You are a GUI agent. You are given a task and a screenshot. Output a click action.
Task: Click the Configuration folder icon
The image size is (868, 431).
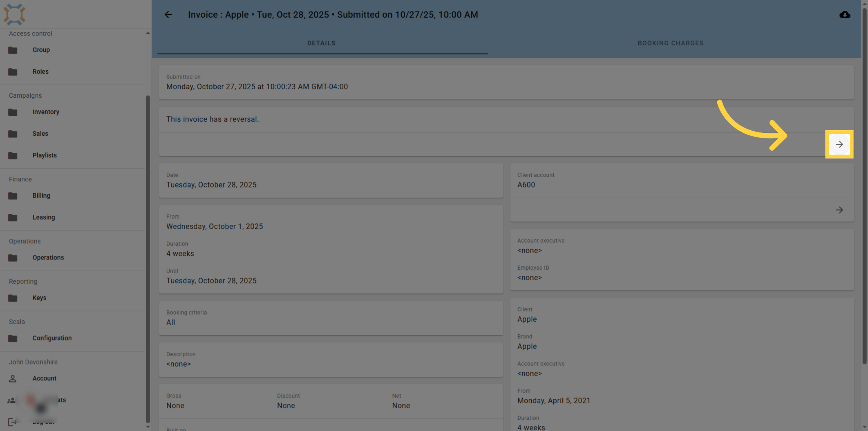click(13, 338)
